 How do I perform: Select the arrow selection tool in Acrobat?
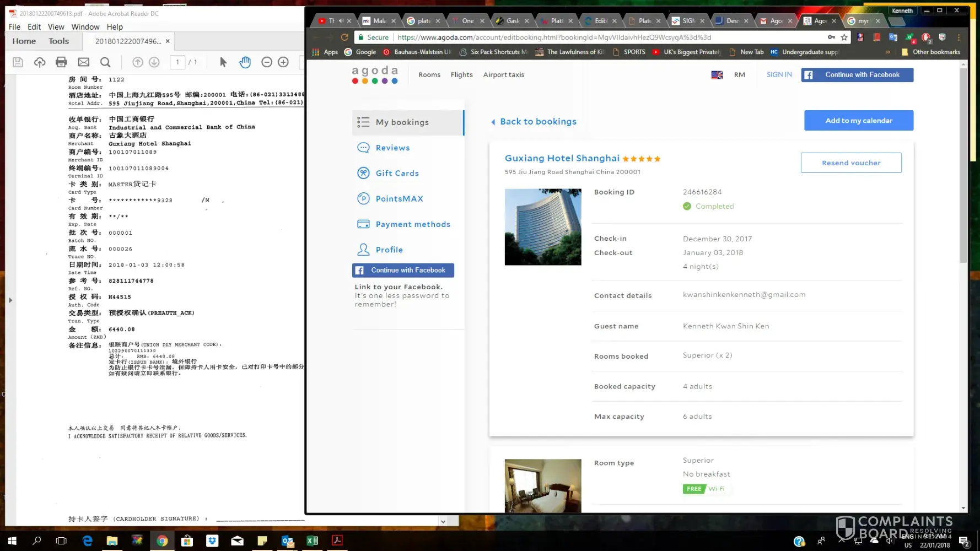[x=223, y=62]
